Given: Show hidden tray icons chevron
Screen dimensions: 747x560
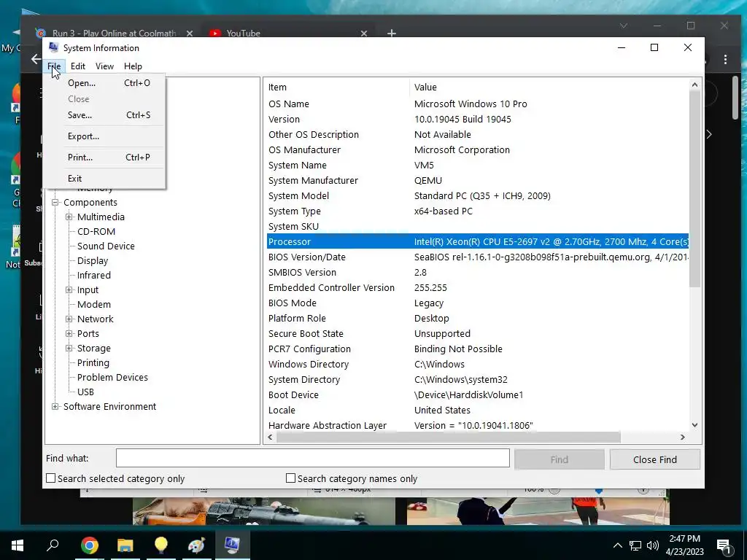Looking at the screenshot, I should point(617,545).
